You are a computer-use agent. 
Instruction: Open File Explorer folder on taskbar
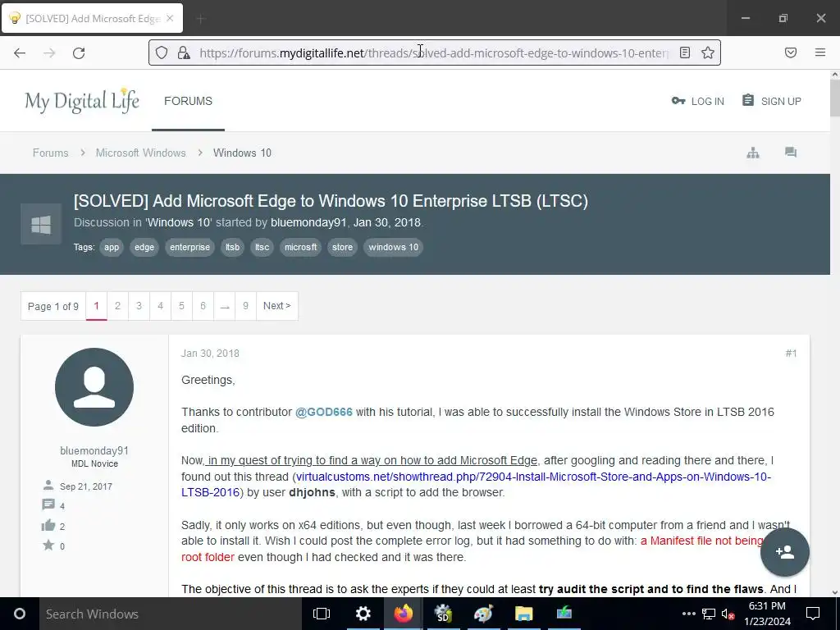point(523,614)
